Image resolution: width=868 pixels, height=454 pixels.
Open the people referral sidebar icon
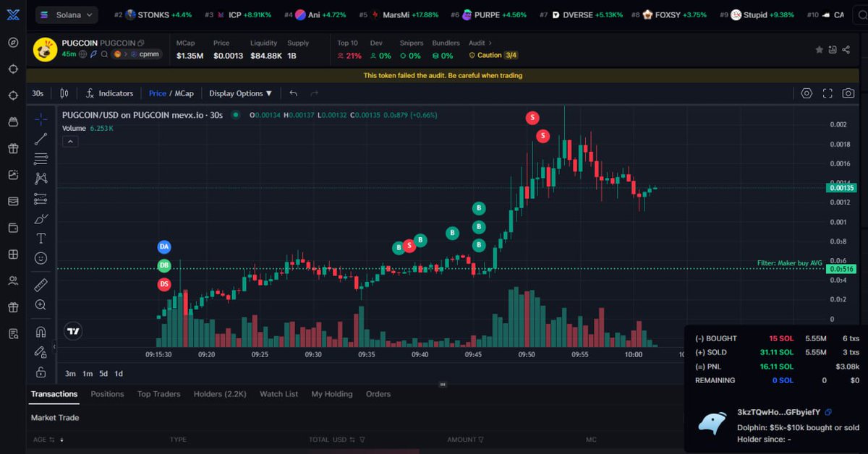pos(13,280)
